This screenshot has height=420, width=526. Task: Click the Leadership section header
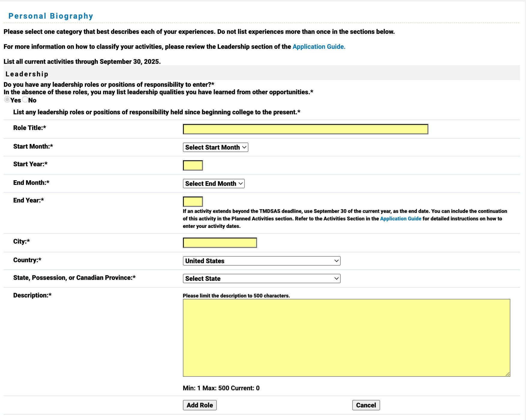point(27,74)
